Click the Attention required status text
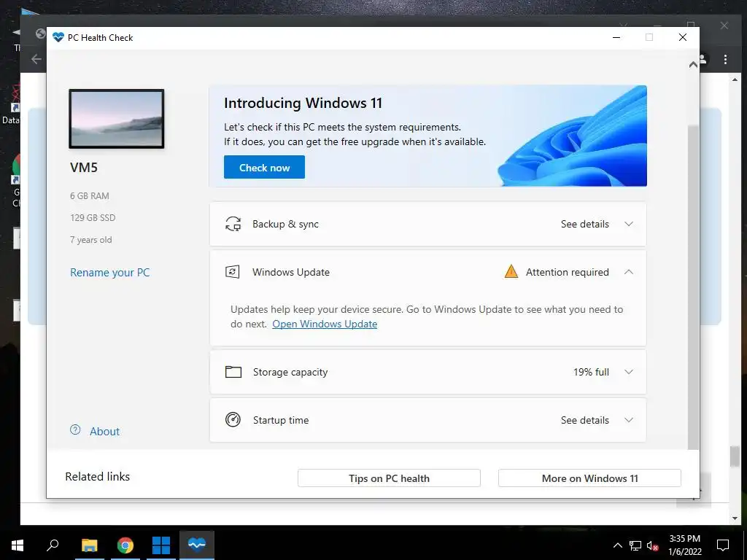Image resolution: width=747 pixels, height=560 pixels. [x=567, y=272]
